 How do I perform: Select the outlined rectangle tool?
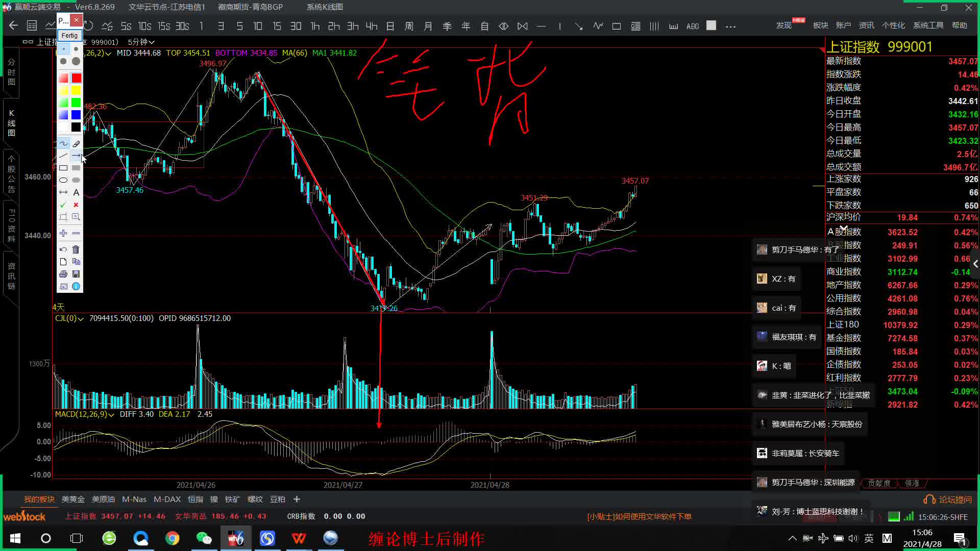click(x=63, y=168)
